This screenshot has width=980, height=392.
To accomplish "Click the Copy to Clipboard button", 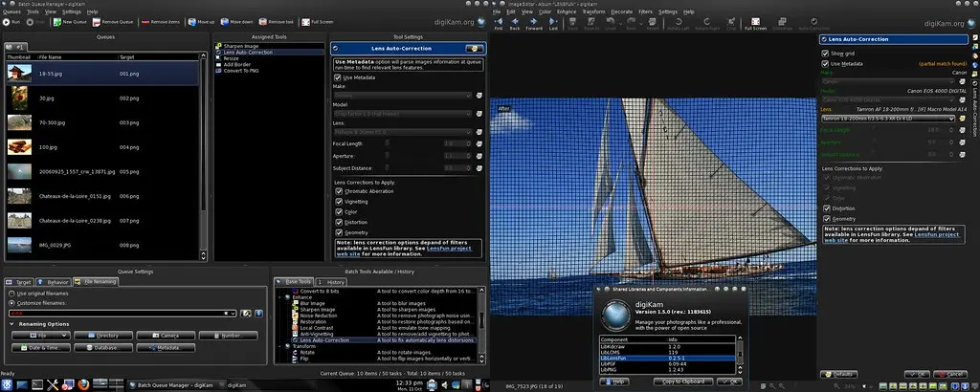I will (683, 381).
